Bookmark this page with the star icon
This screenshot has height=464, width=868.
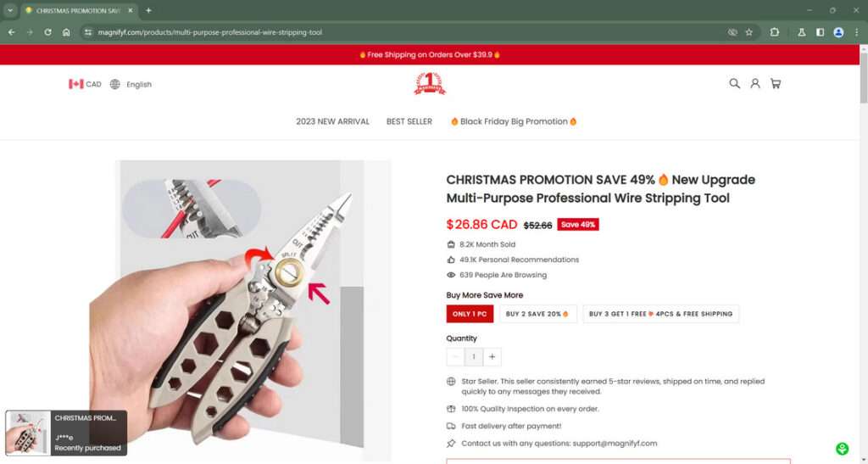click(749, 32)
